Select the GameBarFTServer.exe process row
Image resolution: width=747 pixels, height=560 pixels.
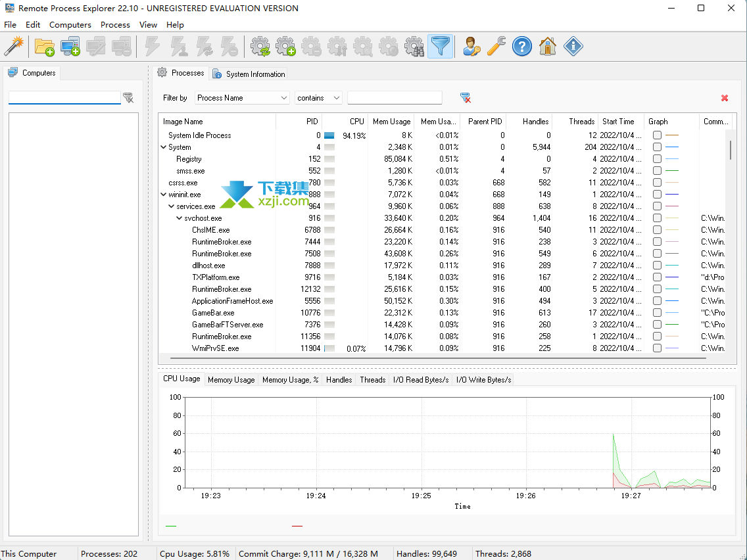point(443,325)
